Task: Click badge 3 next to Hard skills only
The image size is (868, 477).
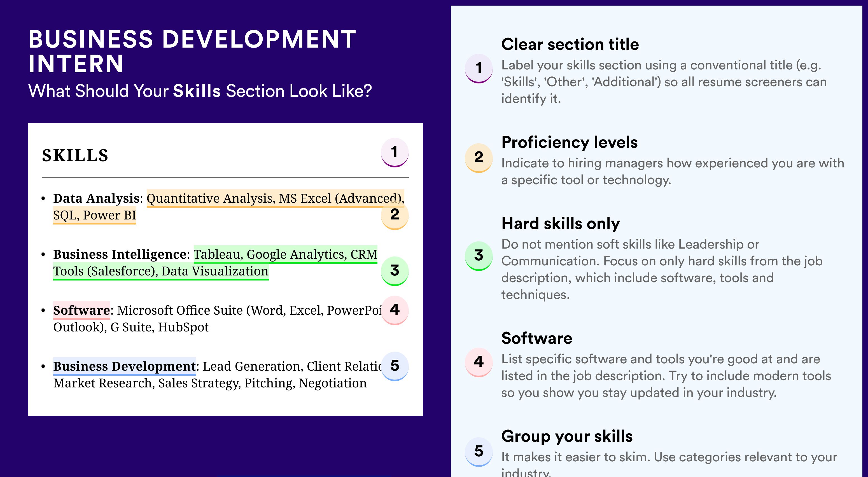Action: [x=479, y=256]
